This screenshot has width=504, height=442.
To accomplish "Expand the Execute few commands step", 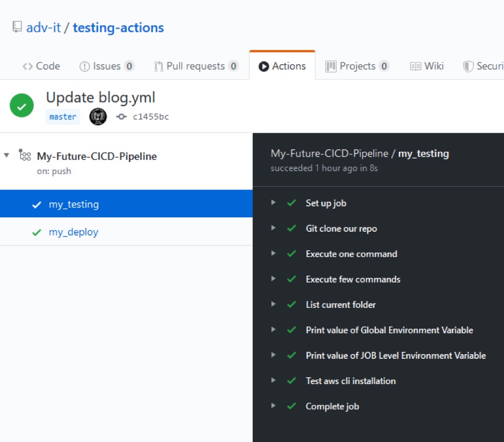I will tap(273, 279).
